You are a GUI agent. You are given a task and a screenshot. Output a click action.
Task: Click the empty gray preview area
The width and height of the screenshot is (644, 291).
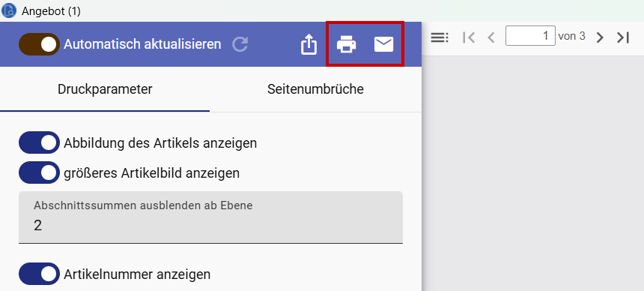click(532, 172)
